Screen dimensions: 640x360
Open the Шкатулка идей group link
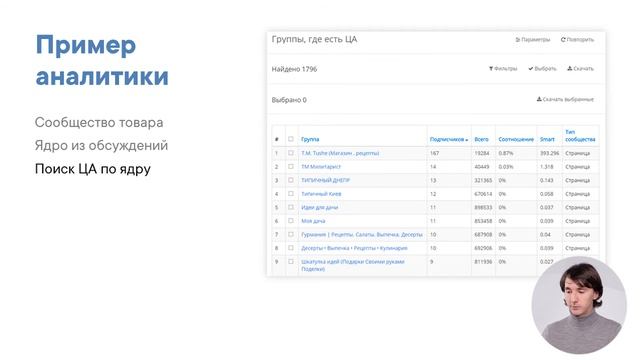[353, 265]
